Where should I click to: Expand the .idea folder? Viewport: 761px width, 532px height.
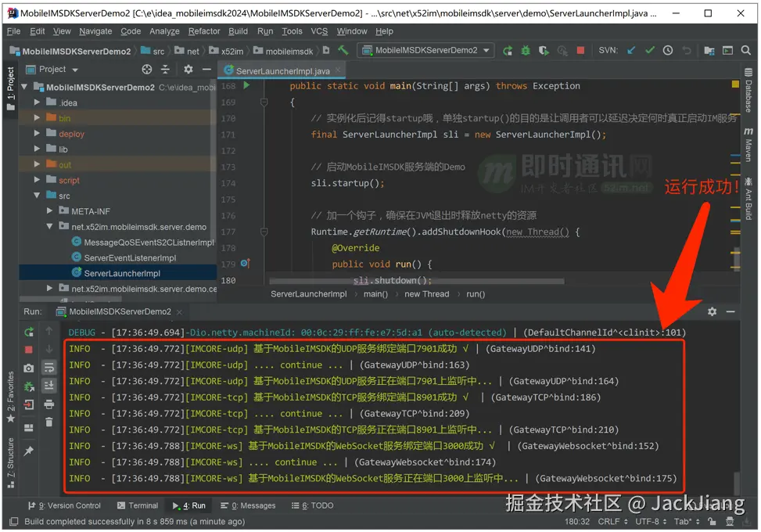[x=37, y=102]
